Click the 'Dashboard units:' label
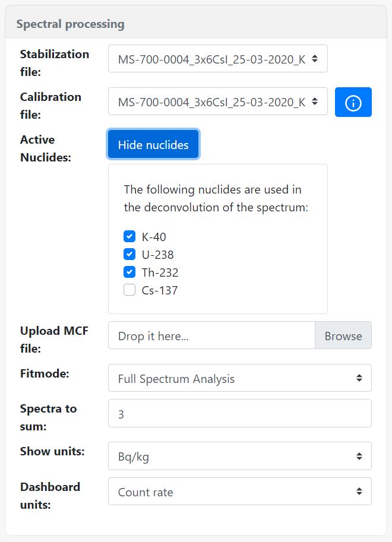The height and width of the screenshot is (542, 392). click(x=50, y=495)
